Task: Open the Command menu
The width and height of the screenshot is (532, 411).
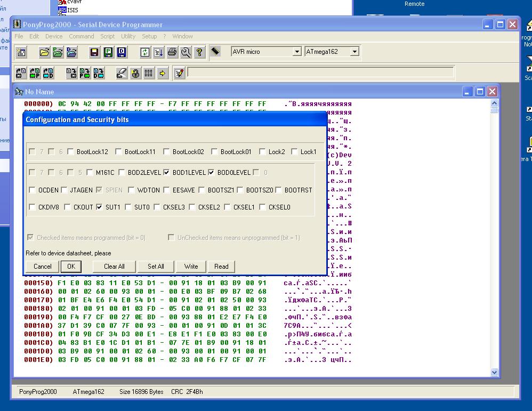Action: coord(81,36)
